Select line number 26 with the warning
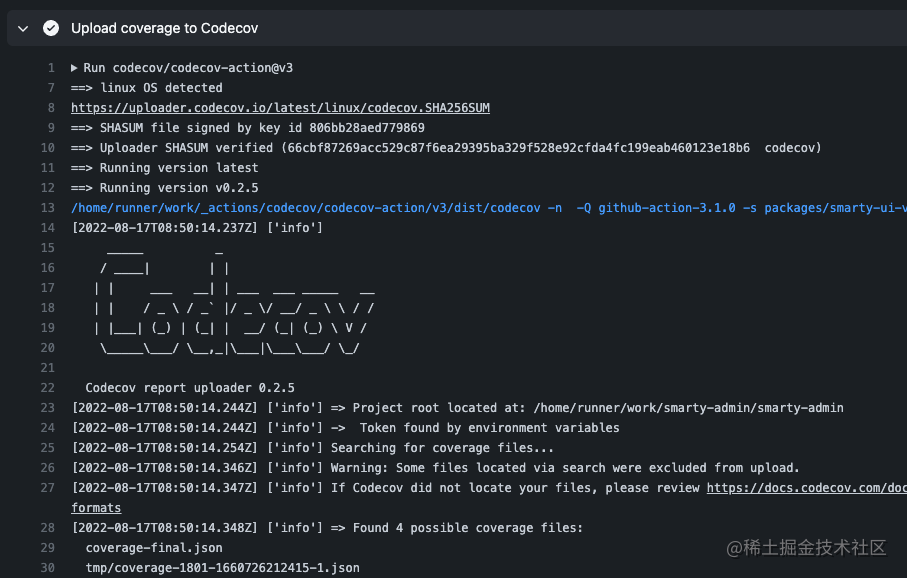The height and width of the screenshot is (578, 907). click(x=47, y=468)
